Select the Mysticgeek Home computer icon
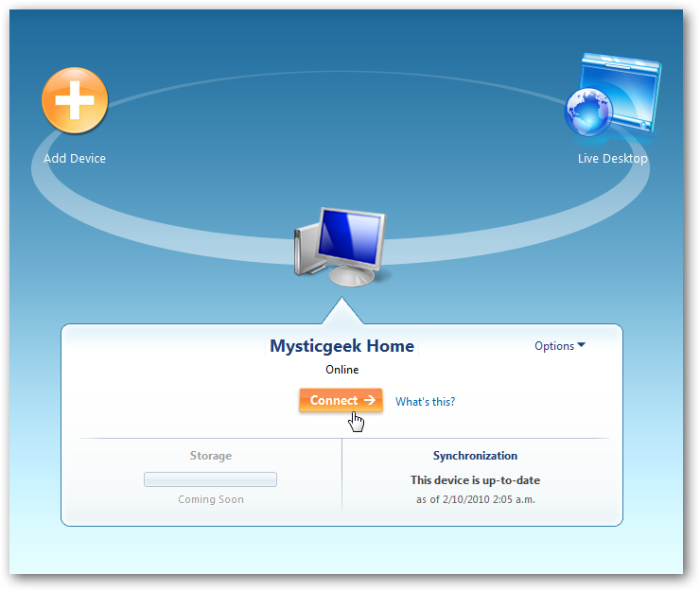The width and height of the screenshot is (700, 591). 341,247
